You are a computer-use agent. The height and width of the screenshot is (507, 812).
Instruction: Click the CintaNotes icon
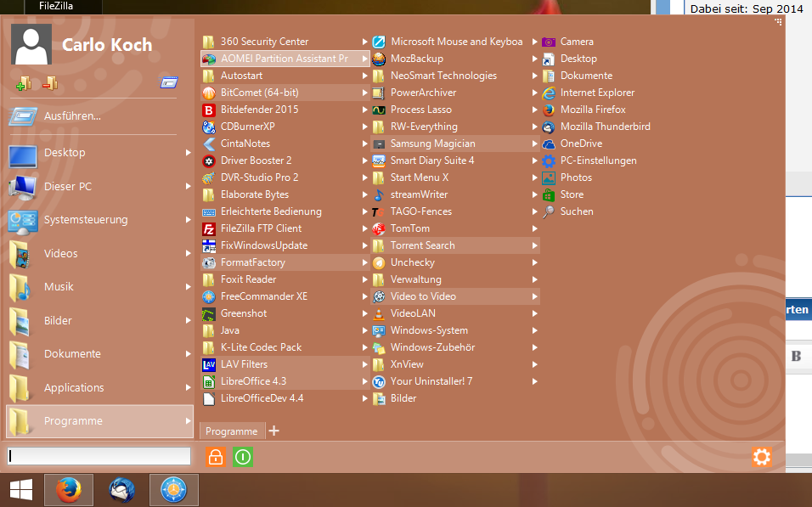coord(209,144)
